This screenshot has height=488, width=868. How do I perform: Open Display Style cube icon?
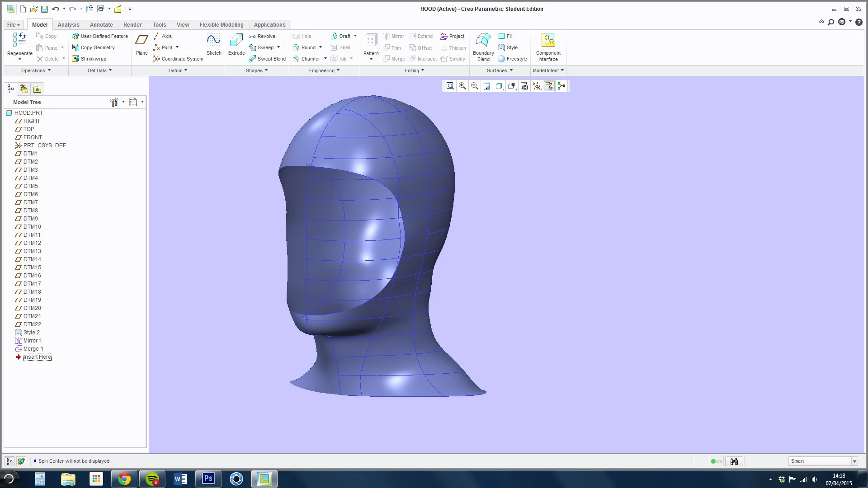499,86
